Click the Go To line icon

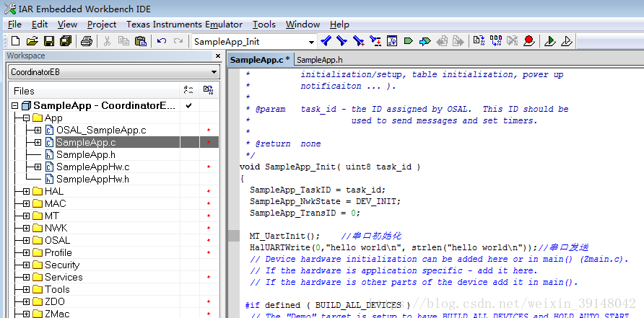tap(375, 41)
